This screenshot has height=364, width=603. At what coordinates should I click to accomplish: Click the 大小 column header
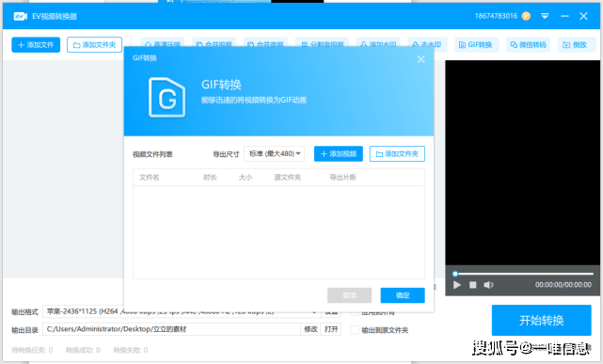[246, 177]
